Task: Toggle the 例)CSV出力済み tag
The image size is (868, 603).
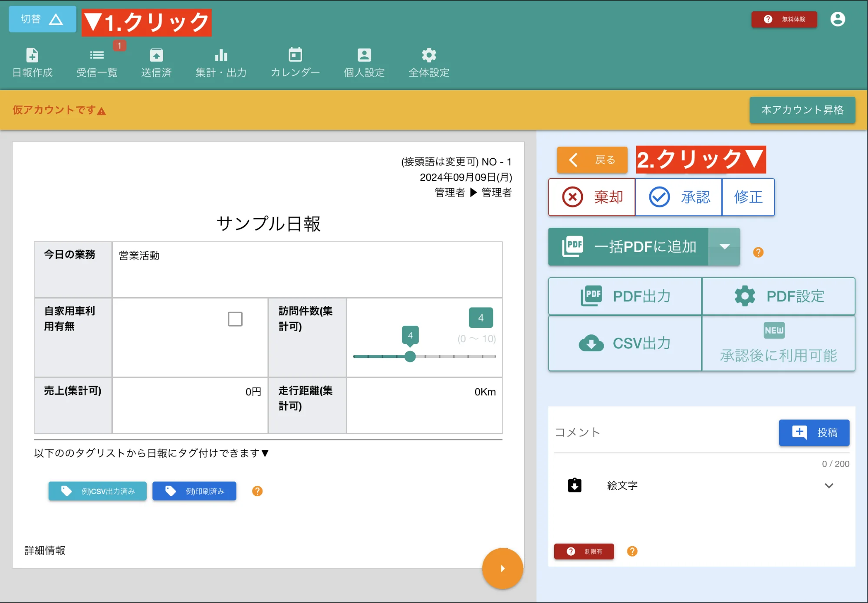Action: point(97,491)
